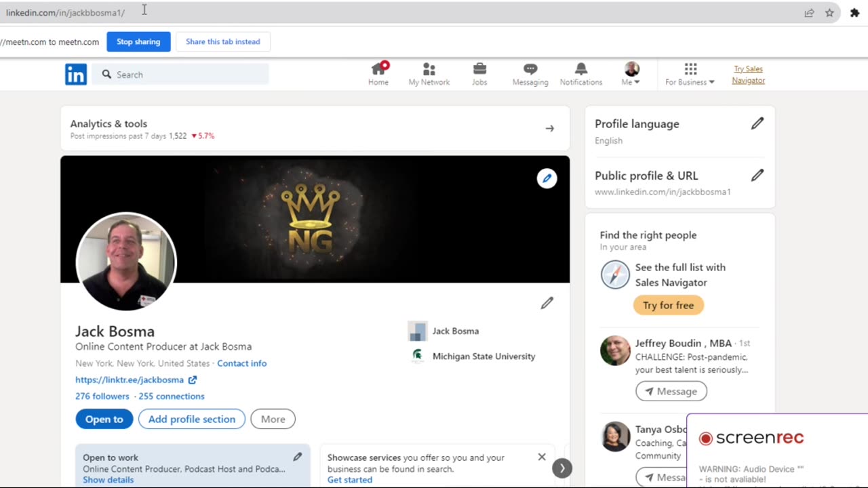The image size is (868, 488).
Task: Open Contact info link
Action: [242, 363]
